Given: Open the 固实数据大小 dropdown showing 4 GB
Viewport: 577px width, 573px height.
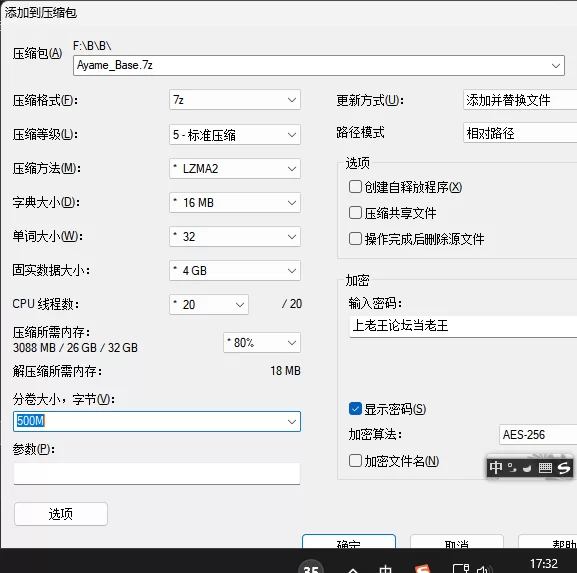Looking at the screenshot, I should [x=235, y=270].
